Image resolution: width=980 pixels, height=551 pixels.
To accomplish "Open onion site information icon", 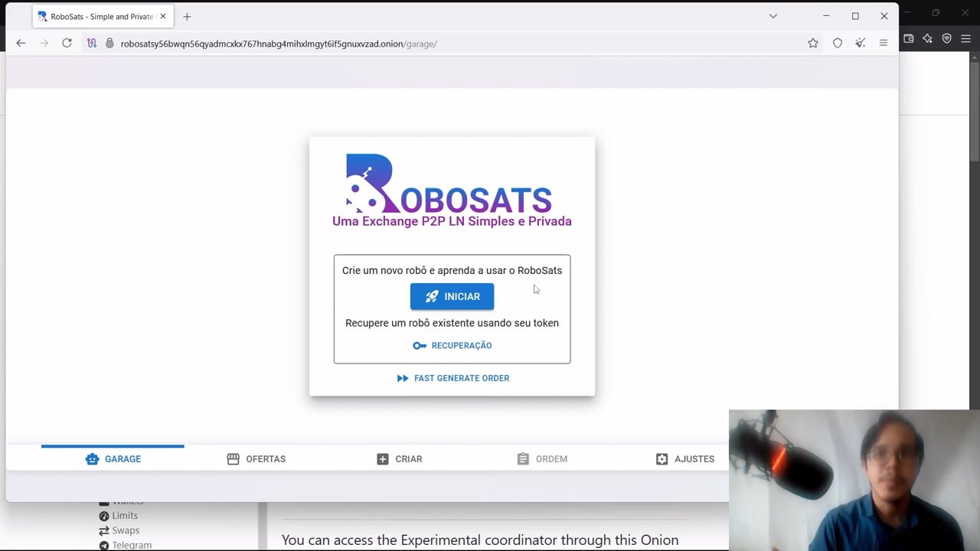I will tap(109, 44).
